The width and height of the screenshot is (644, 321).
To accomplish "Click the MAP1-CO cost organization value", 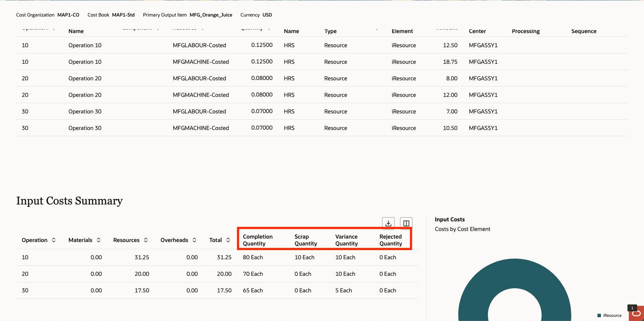I will (68, 15).
